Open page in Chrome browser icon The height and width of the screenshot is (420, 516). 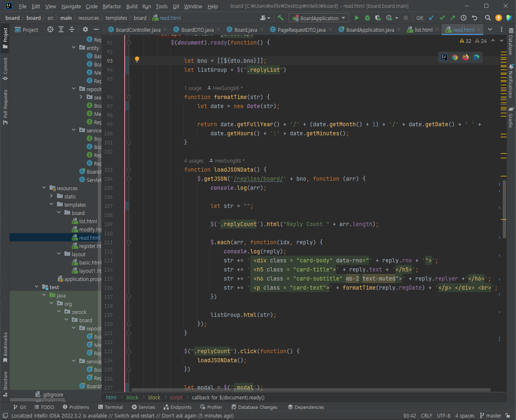click(x=455, y=57)
